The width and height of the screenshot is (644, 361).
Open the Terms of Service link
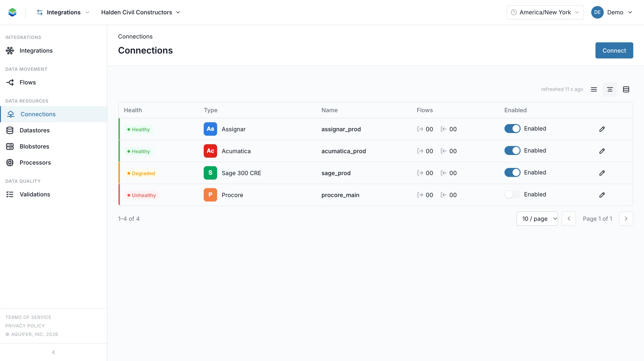coord(28,317)
